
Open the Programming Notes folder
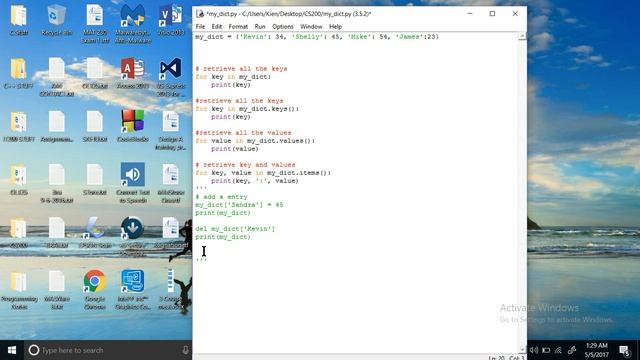point(19,289)
